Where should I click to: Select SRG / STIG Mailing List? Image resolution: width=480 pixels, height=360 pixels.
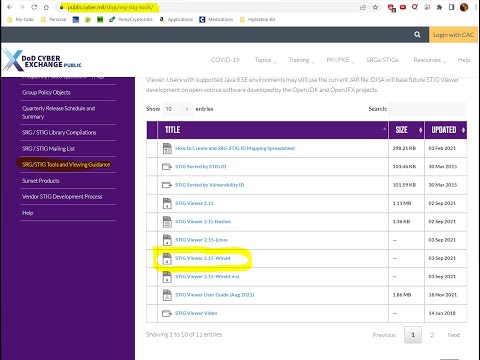coord(48,149)
